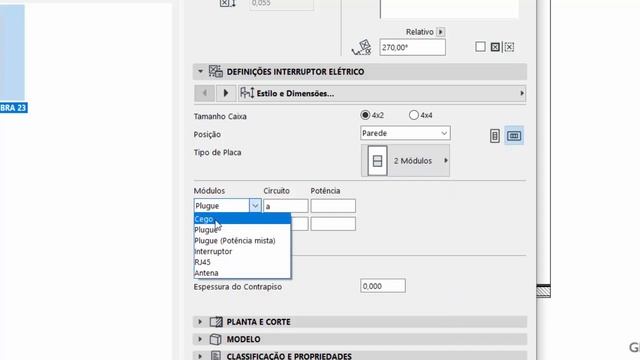Viewport: 640px width, 360px height.
Task: Select Antena from the module list
Action: coord(242,273)
